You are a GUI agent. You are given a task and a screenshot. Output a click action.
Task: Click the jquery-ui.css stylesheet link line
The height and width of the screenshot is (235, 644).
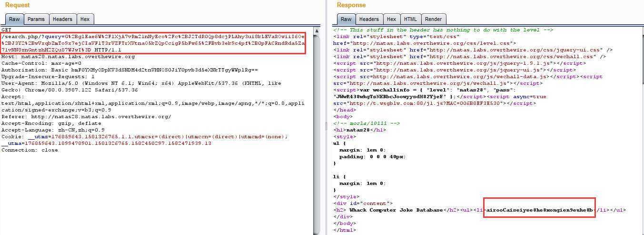[473, 50]
